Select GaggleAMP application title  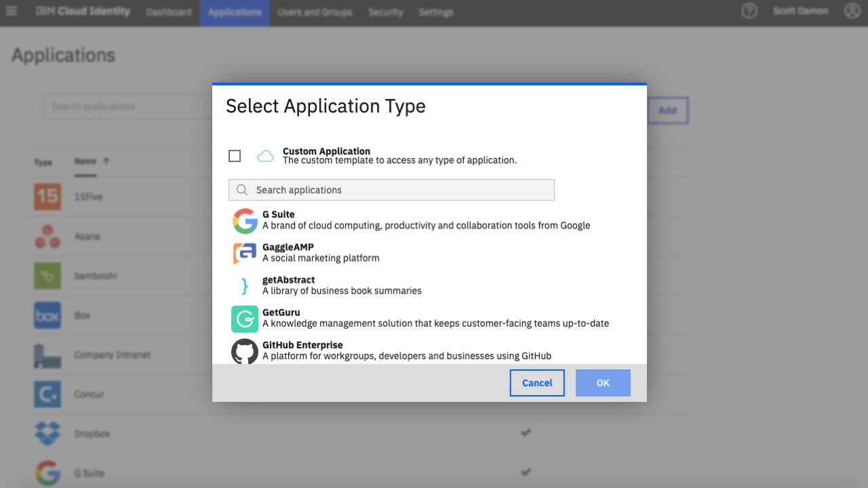[288, 247]
